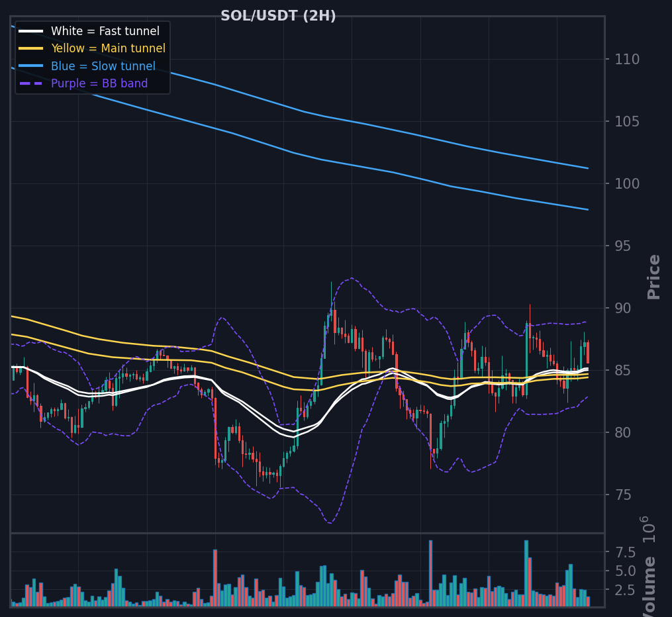The height and width of the screenshot is (617, 672).
Task: Select the yellow Main tunnel legend line
Action: (31, 48)
